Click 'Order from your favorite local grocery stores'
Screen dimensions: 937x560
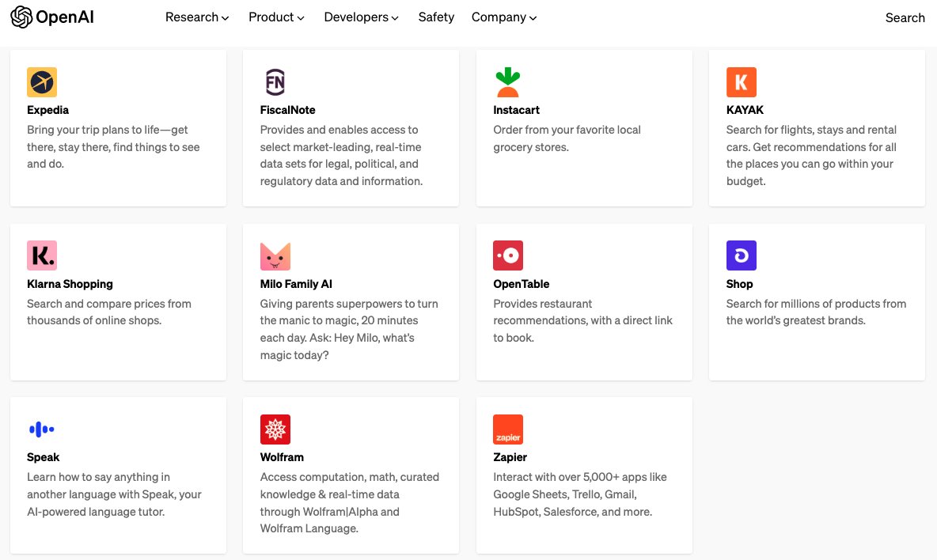pos(567,138)
